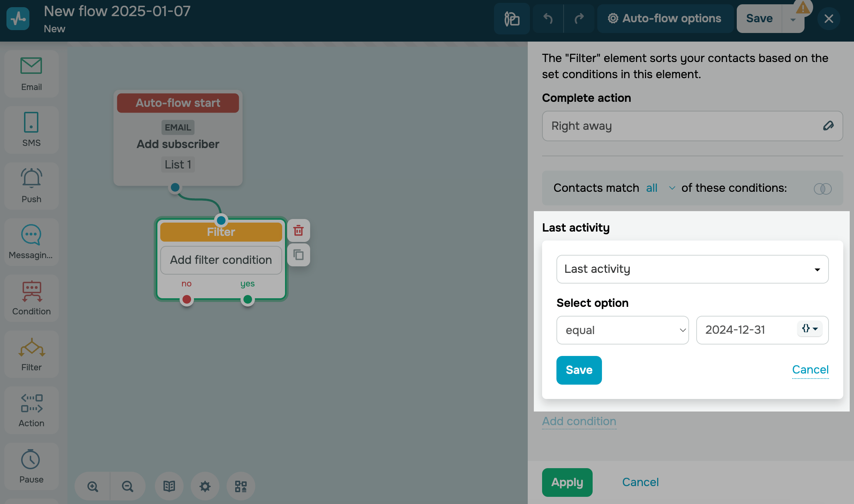Viewport: 854px width, 504px height.
Task: Toggle the conditions intersect circles icon
Action: click(822, 189)
